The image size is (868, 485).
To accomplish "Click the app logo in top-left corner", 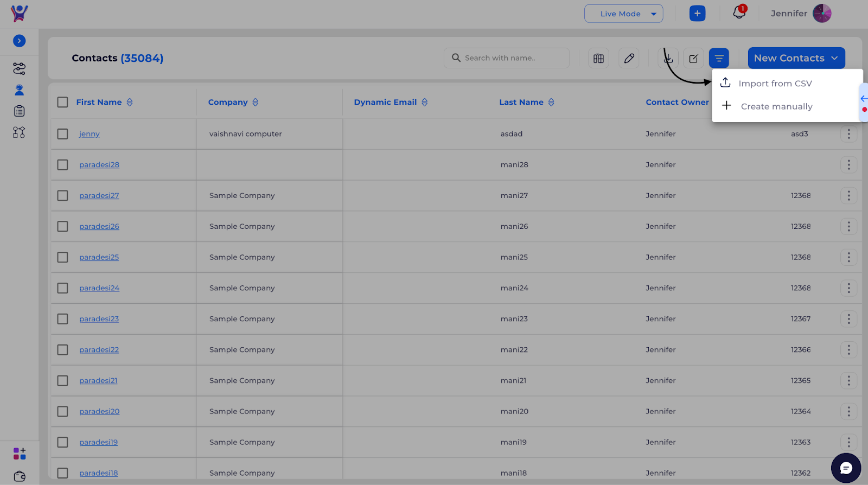I will (19, 13).
